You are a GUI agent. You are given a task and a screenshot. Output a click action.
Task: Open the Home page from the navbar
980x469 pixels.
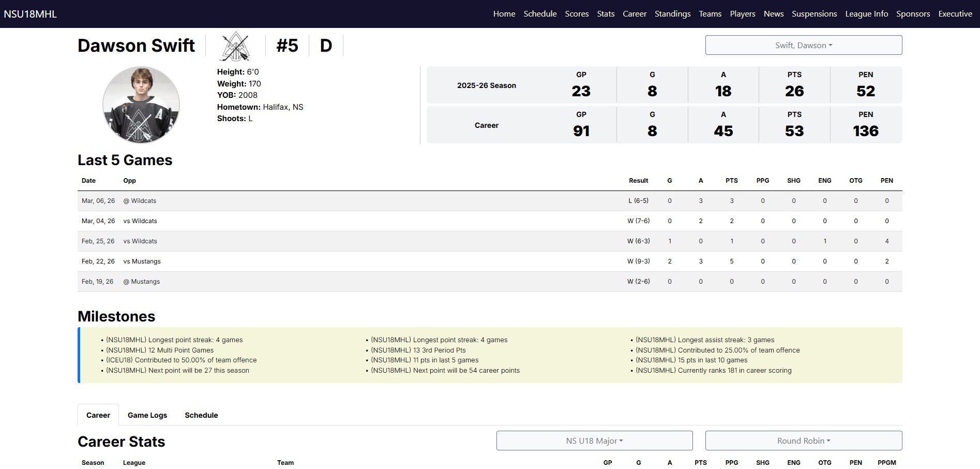coord(504,14)
